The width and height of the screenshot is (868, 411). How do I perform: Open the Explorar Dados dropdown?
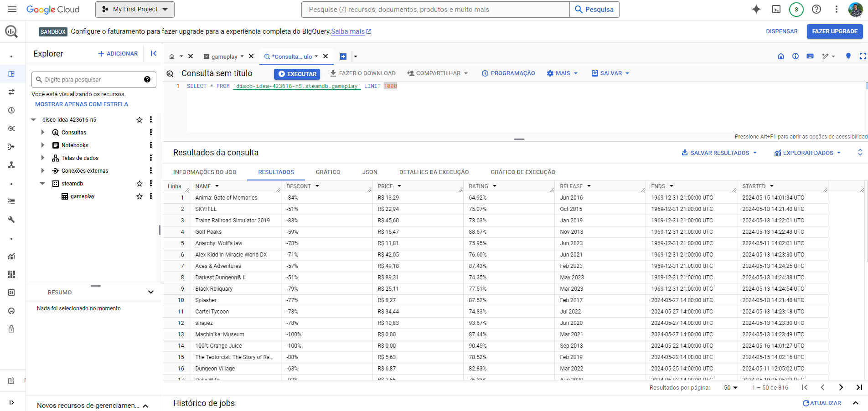point(808,153)
